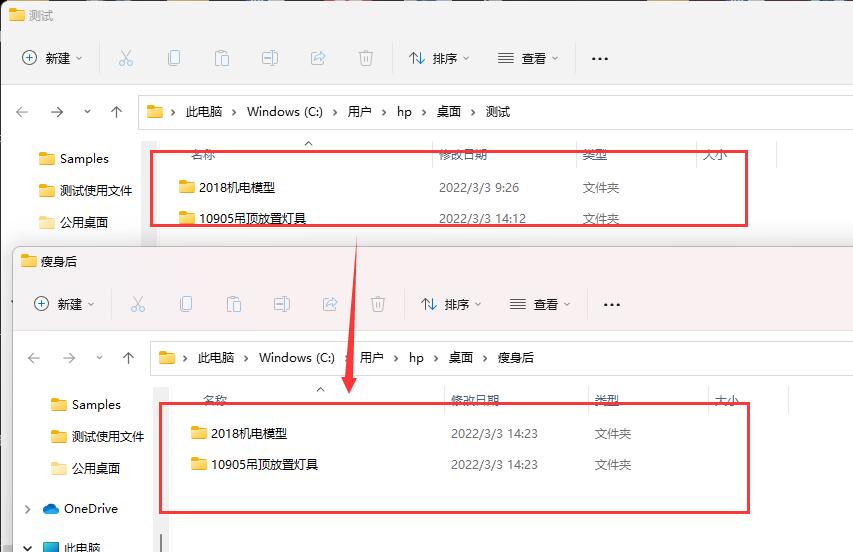This screenshot has height=552, width=853.
Task: Click Delete trash icon in 测试 window toolbar
Action: [366, 58]
